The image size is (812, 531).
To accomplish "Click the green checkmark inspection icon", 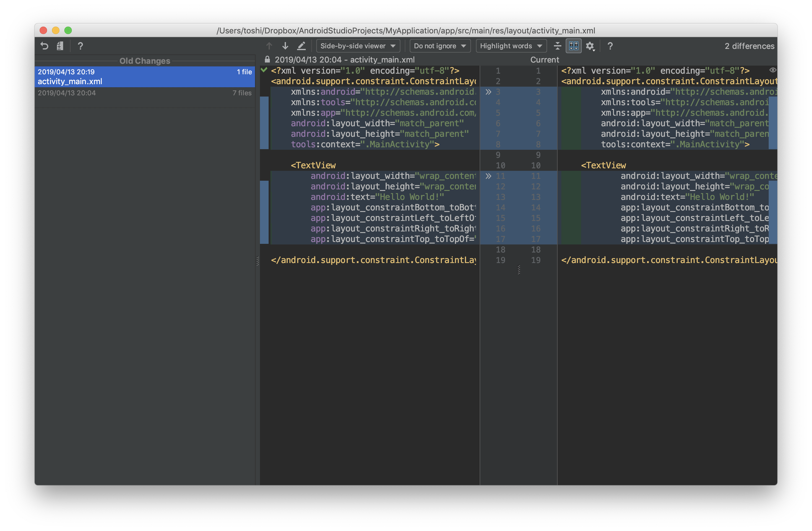I will pyautogui.click(x=264, y=70).
